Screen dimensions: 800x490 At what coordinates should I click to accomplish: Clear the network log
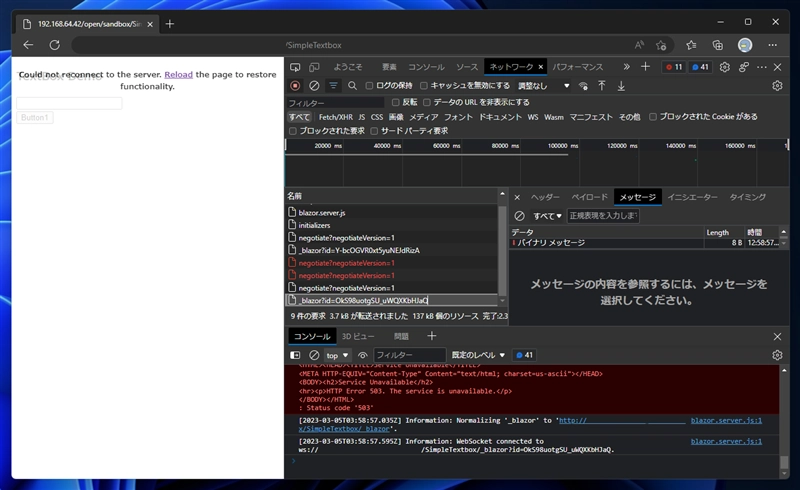coord(314,86)
